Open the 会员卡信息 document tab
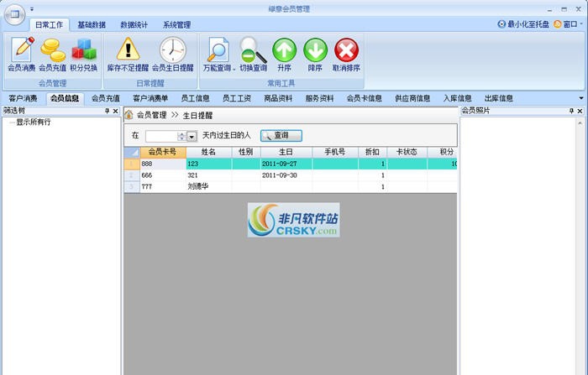The image size is (588, 375). 364,98
